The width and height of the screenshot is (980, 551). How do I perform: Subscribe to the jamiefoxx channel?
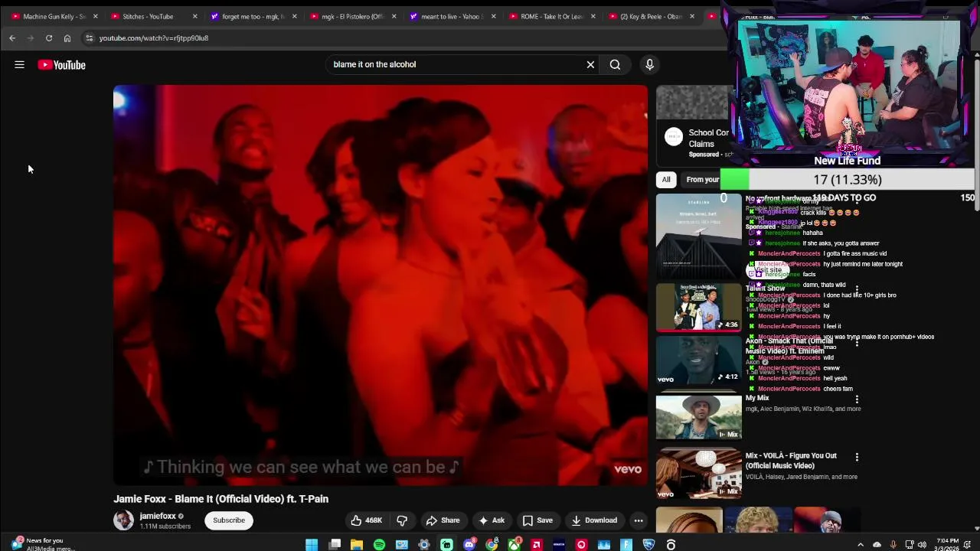(x=229, y=520)
